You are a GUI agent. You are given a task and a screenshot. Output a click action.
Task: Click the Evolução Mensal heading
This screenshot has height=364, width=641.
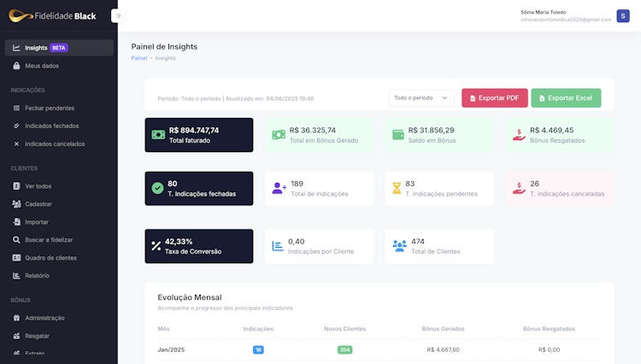point(190,297)
